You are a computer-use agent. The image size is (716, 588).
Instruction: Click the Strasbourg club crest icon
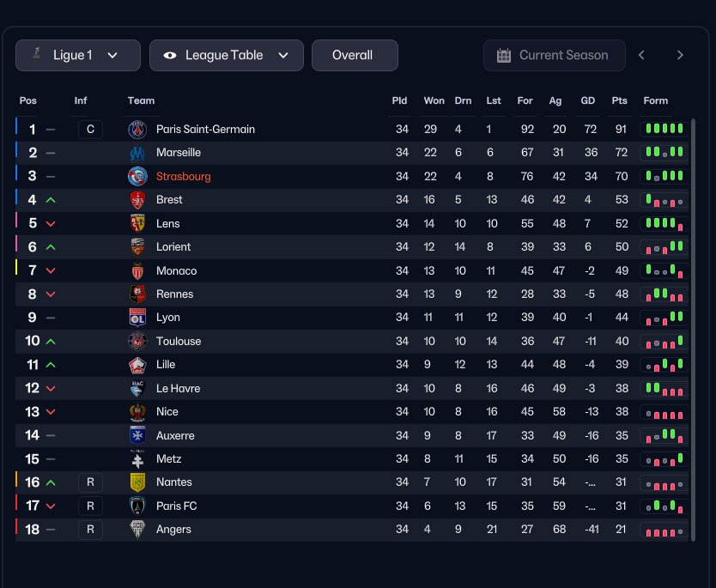click(137, 176)
